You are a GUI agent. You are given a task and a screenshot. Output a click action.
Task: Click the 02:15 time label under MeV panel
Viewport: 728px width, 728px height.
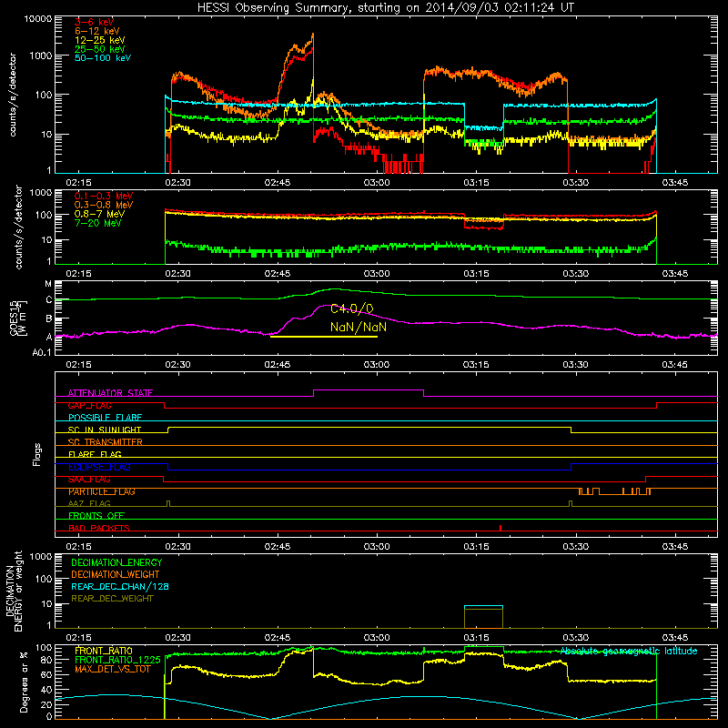78,274
